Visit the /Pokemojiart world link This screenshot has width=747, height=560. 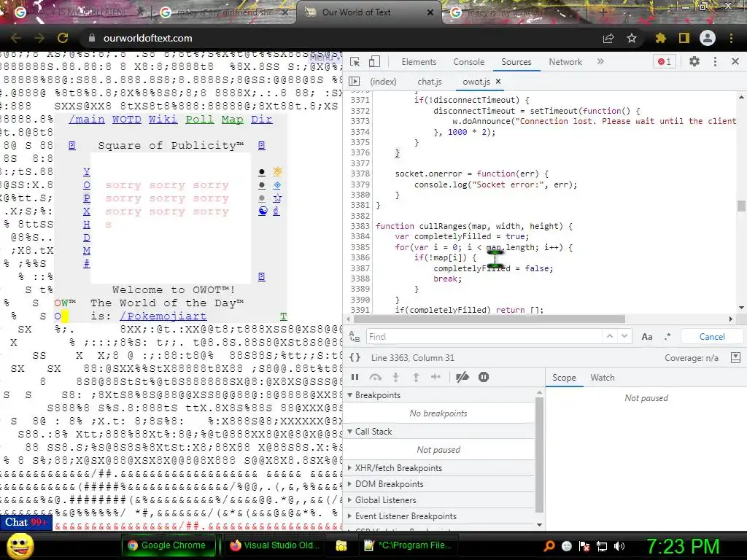(x=163, y=316)
